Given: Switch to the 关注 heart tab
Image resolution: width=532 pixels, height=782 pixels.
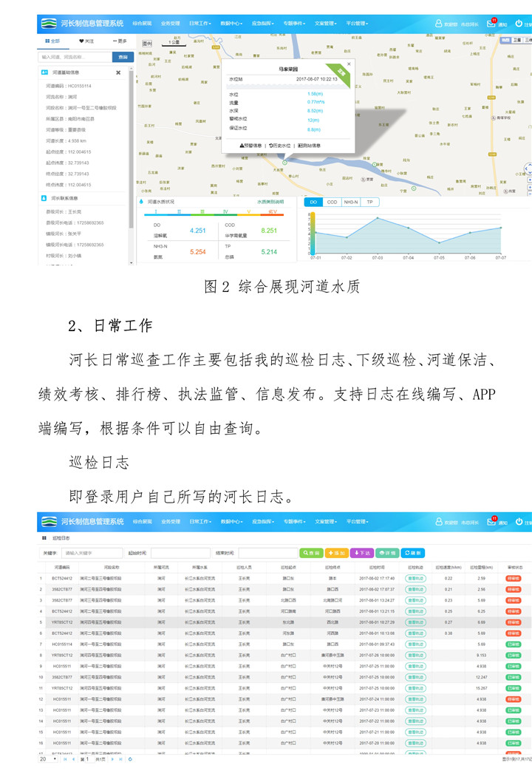Looking at the screenshot, I should (x=86, y=41).
